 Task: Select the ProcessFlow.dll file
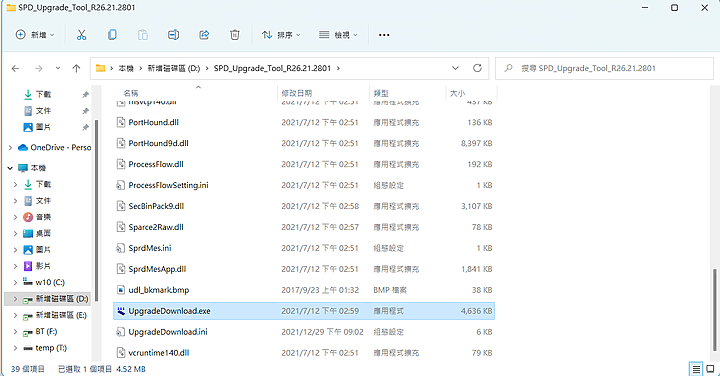coord(304,164)
